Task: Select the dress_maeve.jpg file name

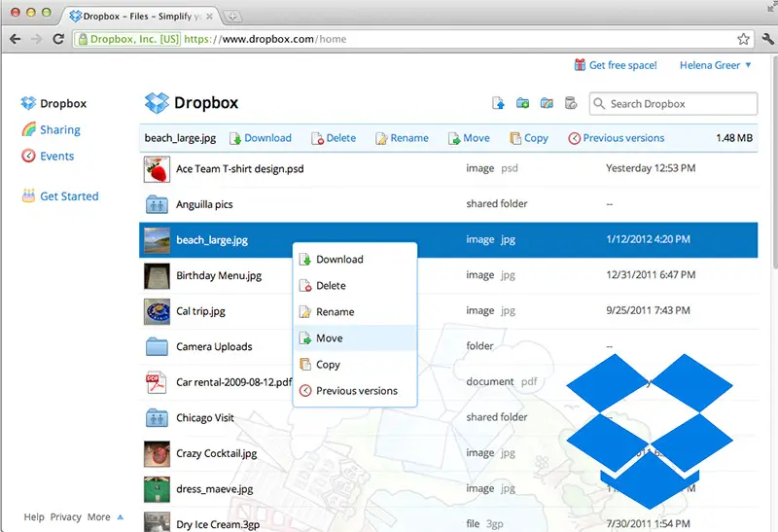Action: pos(214,489)
